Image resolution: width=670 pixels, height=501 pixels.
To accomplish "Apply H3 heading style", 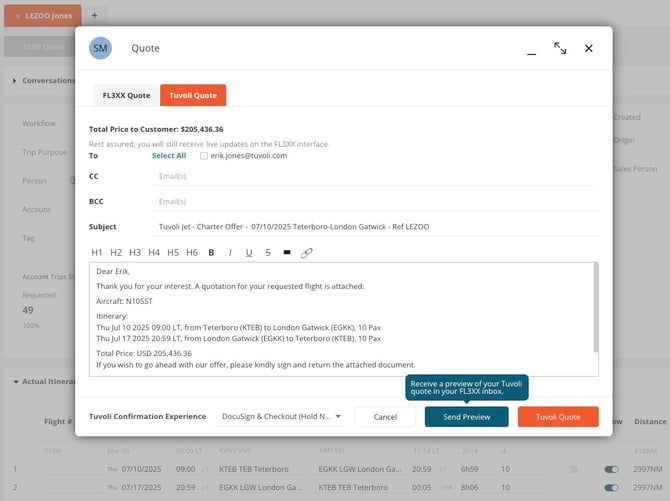I will [135, 253].
